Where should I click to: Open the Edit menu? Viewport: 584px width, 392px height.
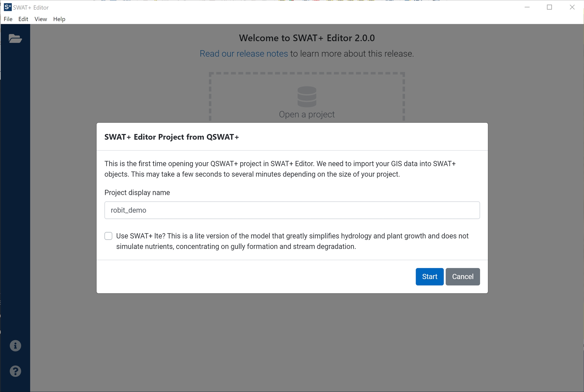[x=23, y=19]
